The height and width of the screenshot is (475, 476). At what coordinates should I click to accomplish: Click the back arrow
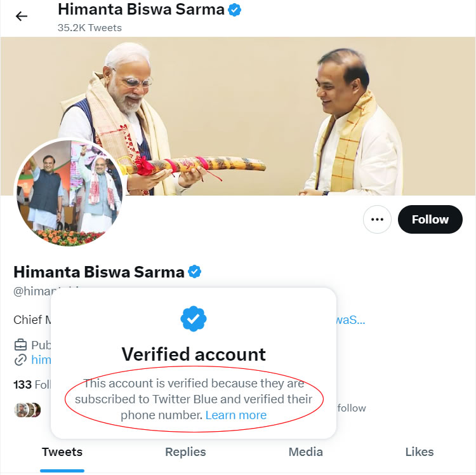[x=22, y=16]
